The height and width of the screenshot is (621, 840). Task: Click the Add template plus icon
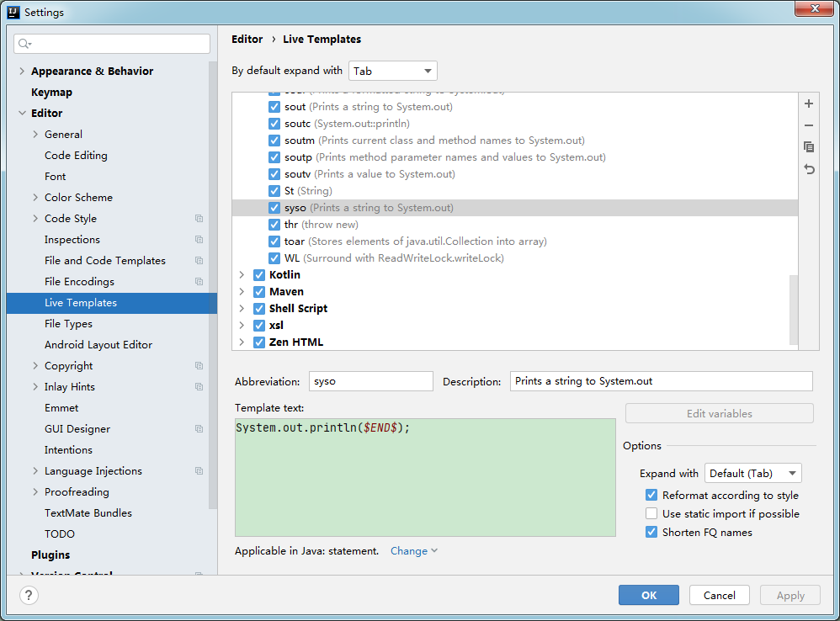coord(809,103)
